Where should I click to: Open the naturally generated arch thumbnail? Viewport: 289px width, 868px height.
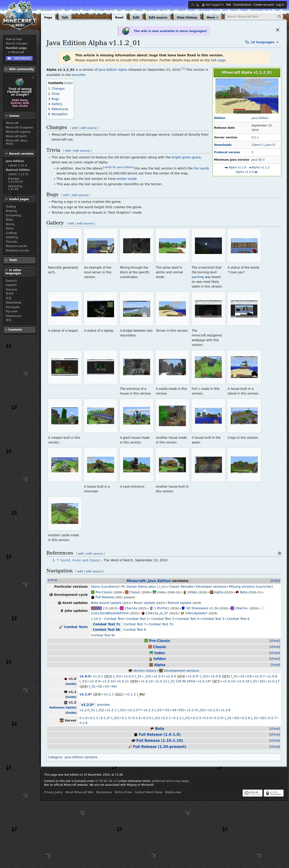pyautogui.click(x=65, y=246)
